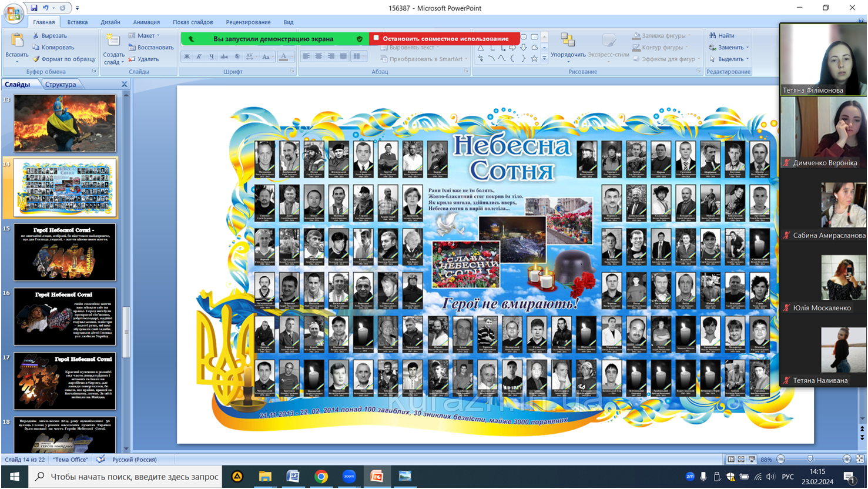This screenshot has width=868, height=489.
Task: Switch to Структура outline tab
Action: coord(61,85)
